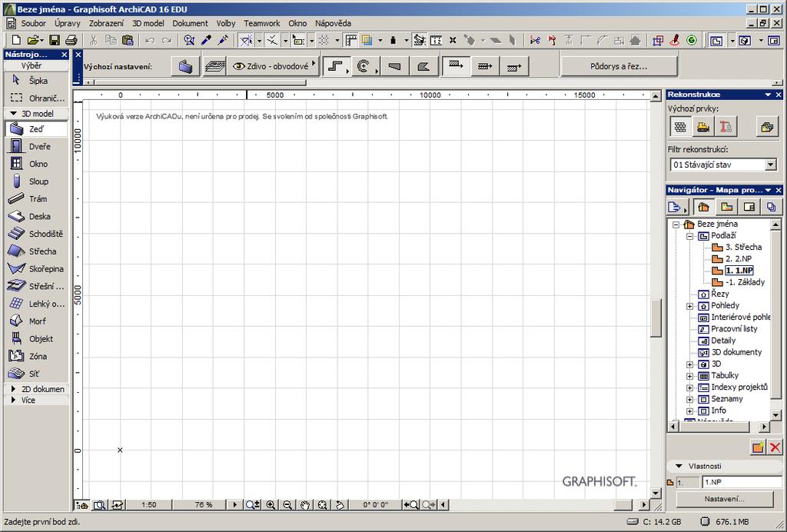The image size is (787, 532).
Task: Click the 1.NP name input field
Action: (742, 482)
